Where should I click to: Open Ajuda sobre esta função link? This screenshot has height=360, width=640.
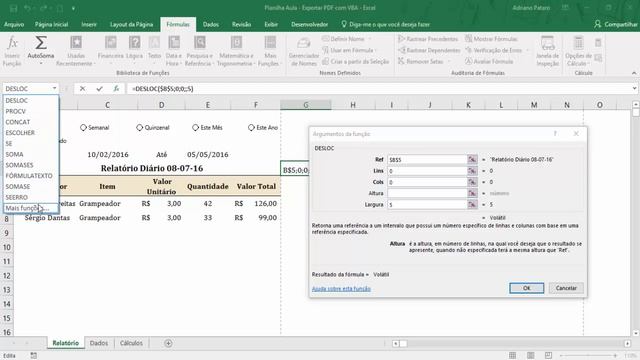(x=341, y=289)
